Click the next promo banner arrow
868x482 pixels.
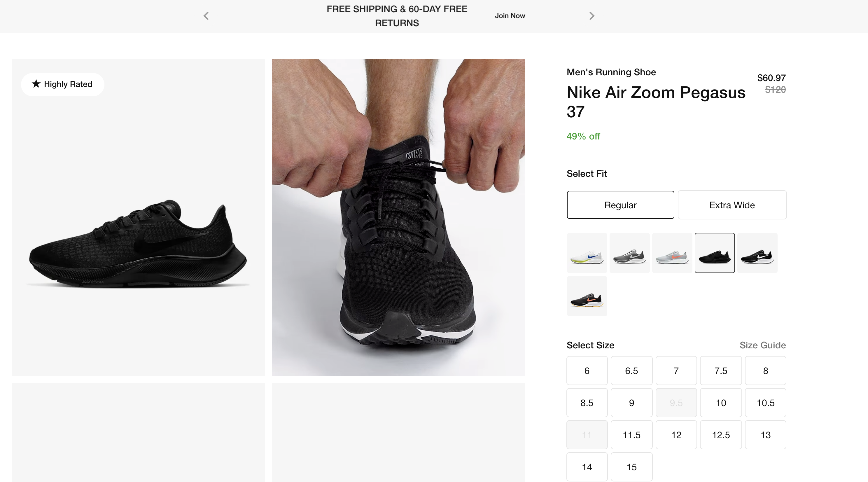click(x=592, y=16)
